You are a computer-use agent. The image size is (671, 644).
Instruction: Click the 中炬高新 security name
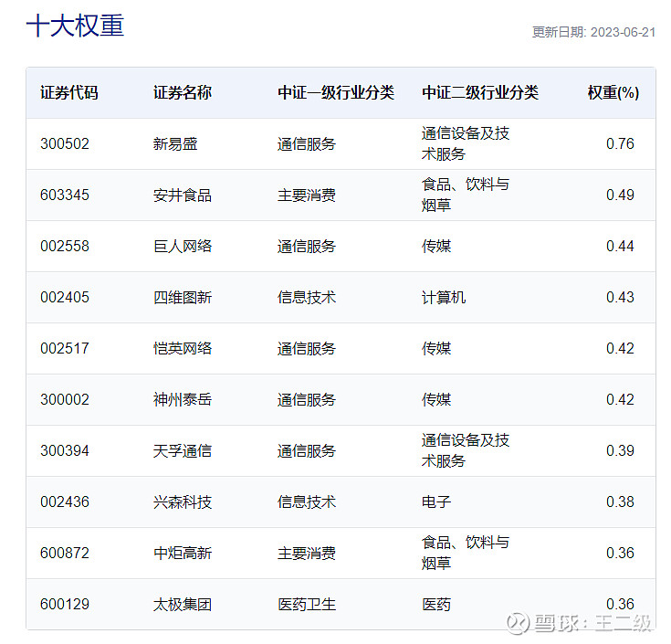(x=183, y=553)
